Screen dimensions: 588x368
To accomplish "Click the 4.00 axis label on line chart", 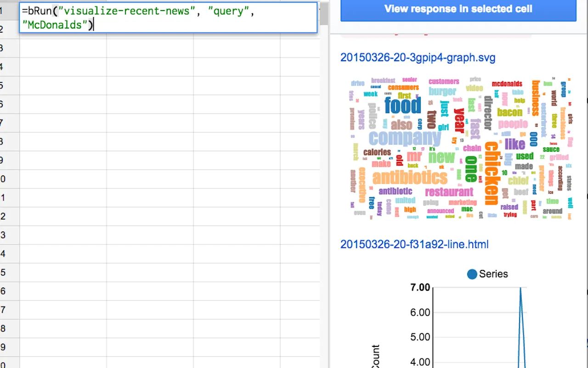I will pos(420,362).
